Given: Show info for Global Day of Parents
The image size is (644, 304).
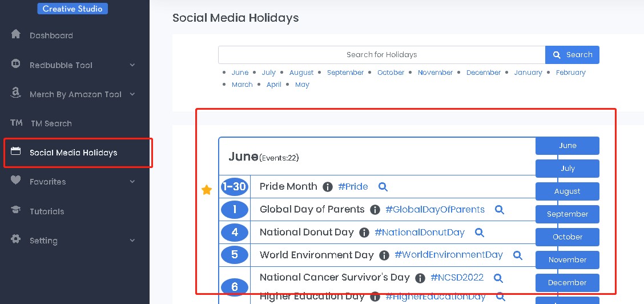Looking at the screenshot, I should coord(375,210).
